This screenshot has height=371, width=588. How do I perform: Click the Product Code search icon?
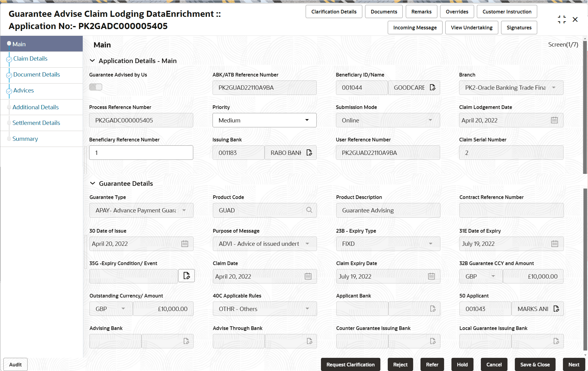309,210
